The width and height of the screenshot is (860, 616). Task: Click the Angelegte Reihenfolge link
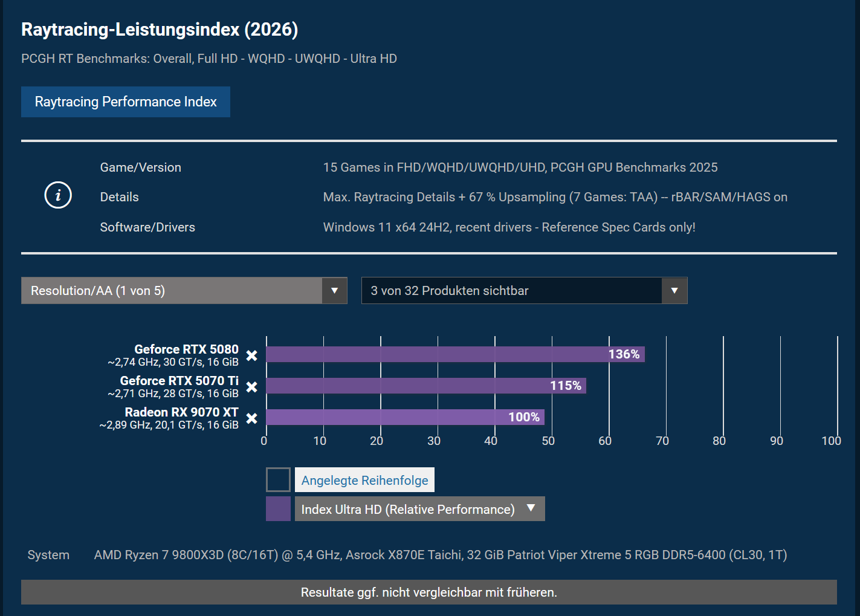(x=364, y=480)
